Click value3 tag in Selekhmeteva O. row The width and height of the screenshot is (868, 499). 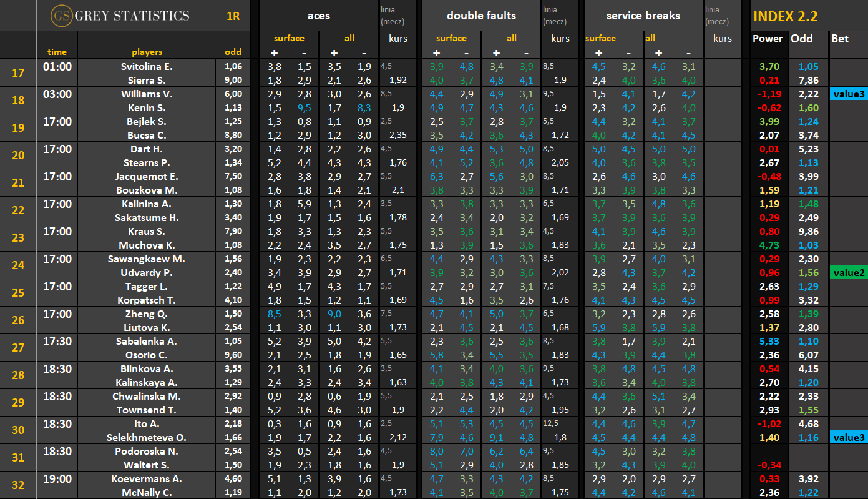(849, 438)
